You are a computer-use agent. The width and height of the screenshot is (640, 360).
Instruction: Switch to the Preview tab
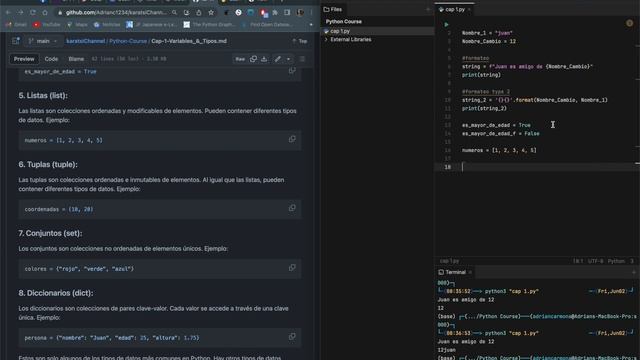(x=24, y=59)
